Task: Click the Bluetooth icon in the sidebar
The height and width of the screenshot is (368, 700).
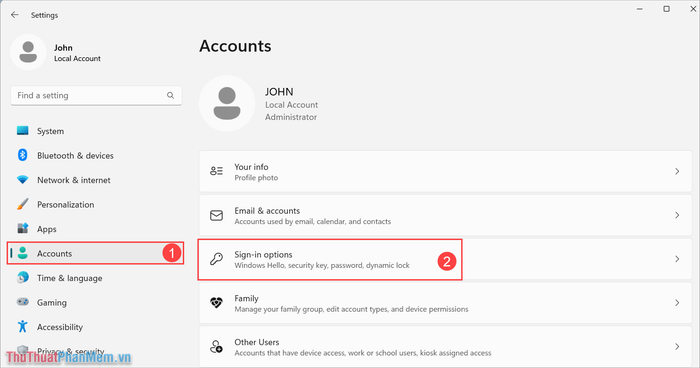Action: 22,155
